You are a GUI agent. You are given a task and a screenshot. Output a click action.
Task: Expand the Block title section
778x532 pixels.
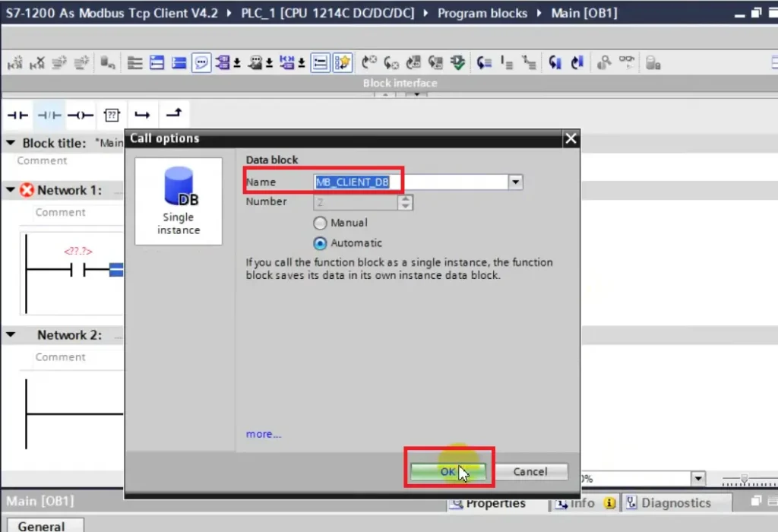[11, 143]
